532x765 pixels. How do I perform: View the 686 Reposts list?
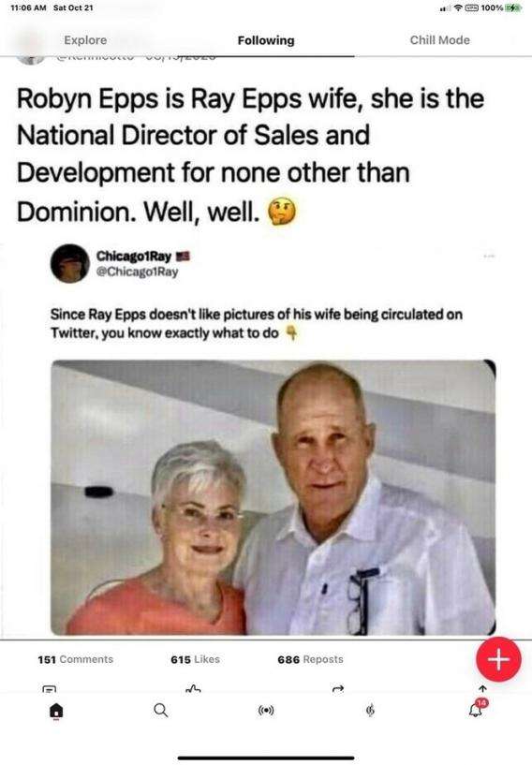tap(310, 659)
